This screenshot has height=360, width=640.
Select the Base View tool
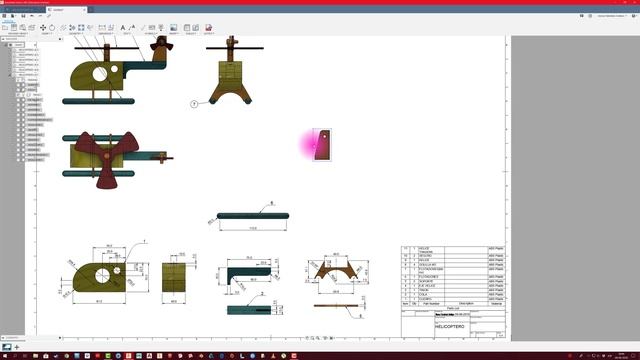point(5,28)
